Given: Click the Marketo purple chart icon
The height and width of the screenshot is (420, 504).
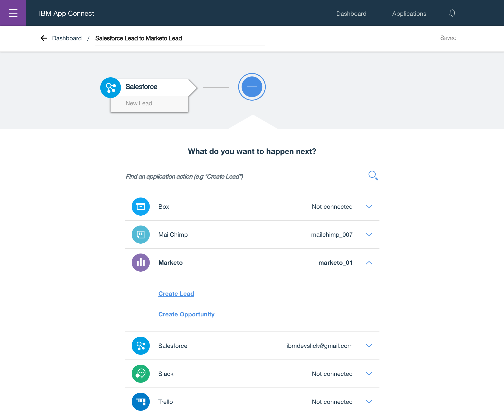Looking at the screenshot, I should (141, 263).
